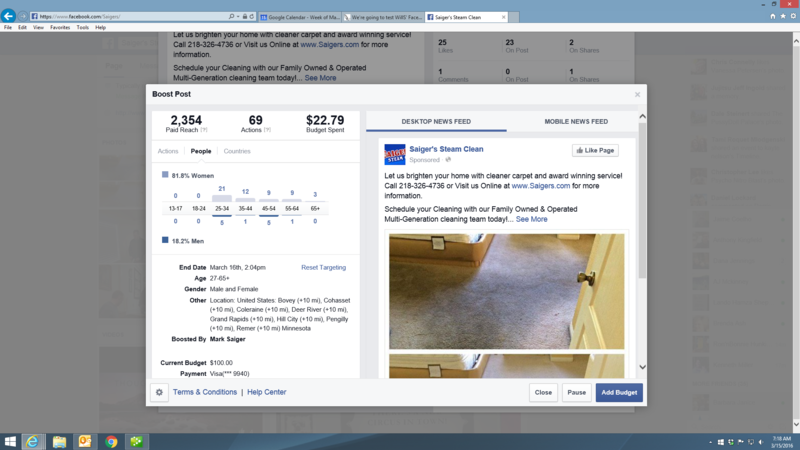Screen dimensions: 800x450
Task: Click the 2,354 Paid Reach figure
Action: 186,120
